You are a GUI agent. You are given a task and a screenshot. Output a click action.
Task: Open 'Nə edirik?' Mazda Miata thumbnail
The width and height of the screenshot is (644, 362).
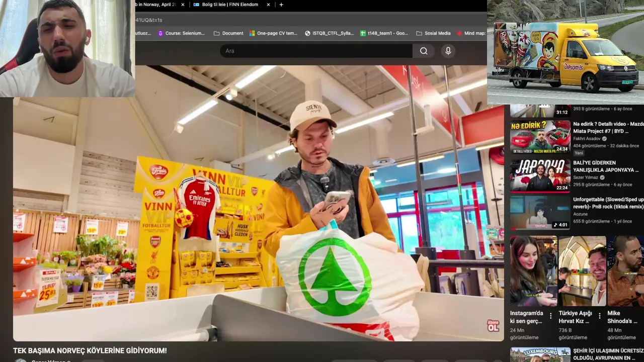540,137
